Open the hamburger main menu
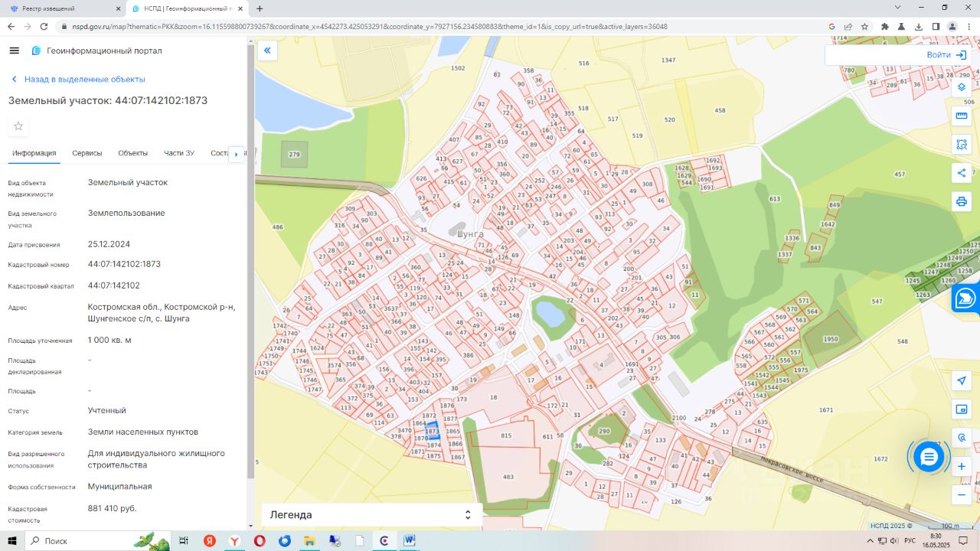This screenshot has height=551, width=980. click(14, 51)
